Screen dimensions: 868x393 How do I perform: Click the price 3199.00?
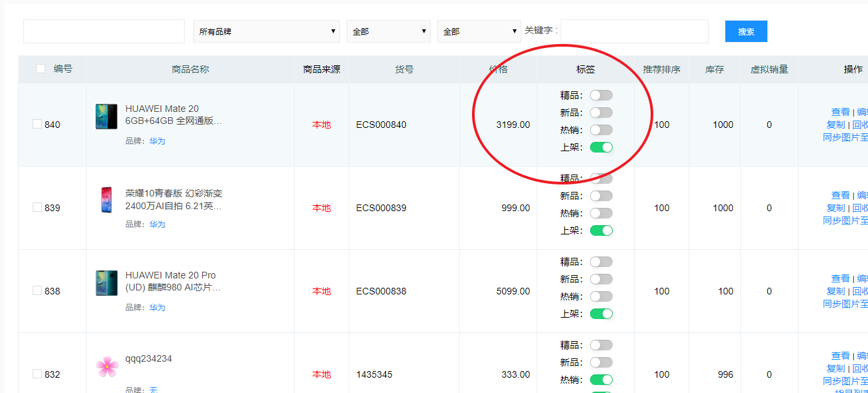(513, 125)
